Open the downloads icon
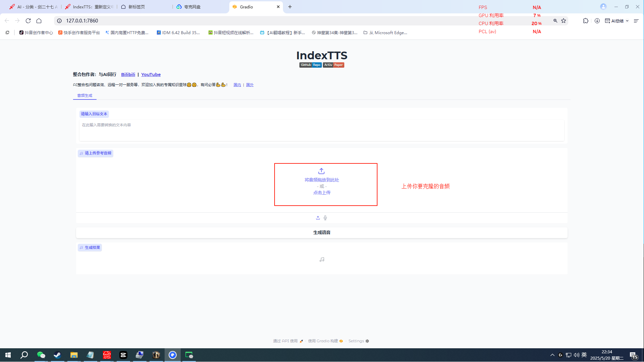The width and height of the screenshot is (644, 362). (x=597, y=21)
